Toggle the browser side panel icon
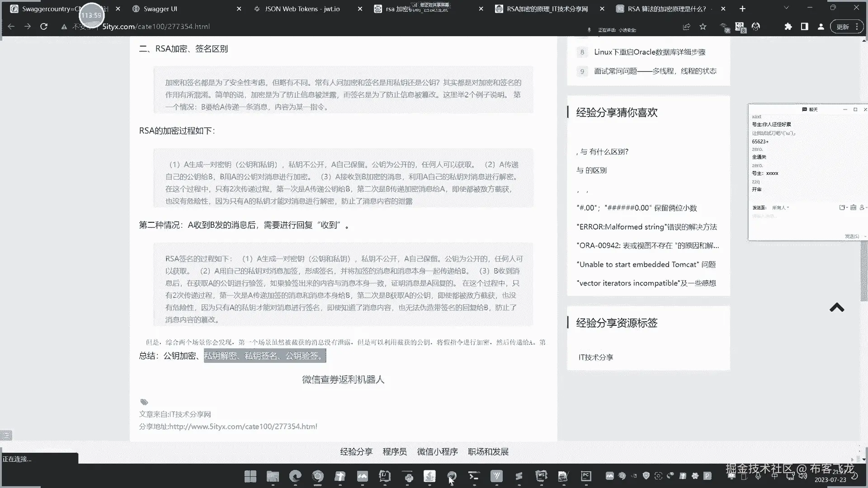868x488 pixels. pyautogui.click(x=804, y=27)
